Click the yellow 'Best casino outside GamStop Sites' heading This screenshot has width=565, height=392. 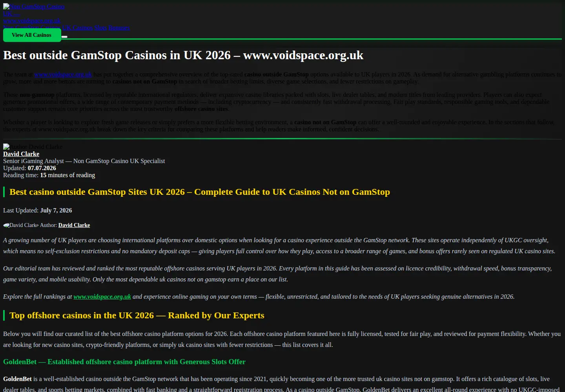[200, 192]
